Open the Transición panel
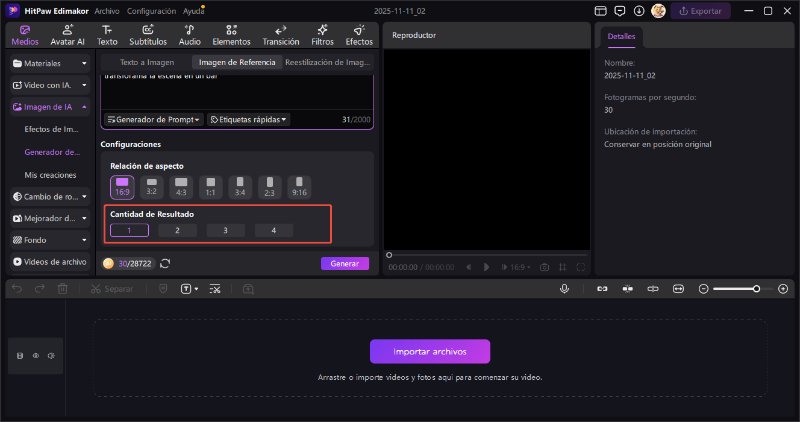The width and height of the screenshot is (800, 422). (x=280, y=35)
